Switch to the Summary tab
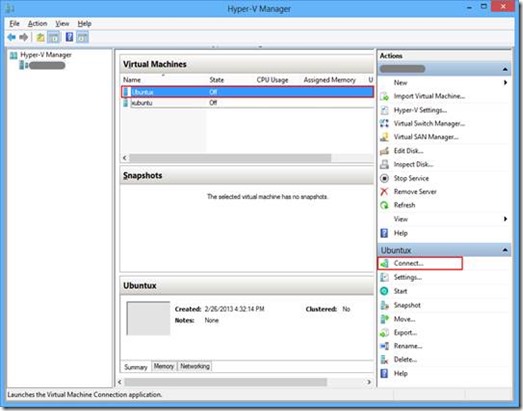 pos(136,367)
